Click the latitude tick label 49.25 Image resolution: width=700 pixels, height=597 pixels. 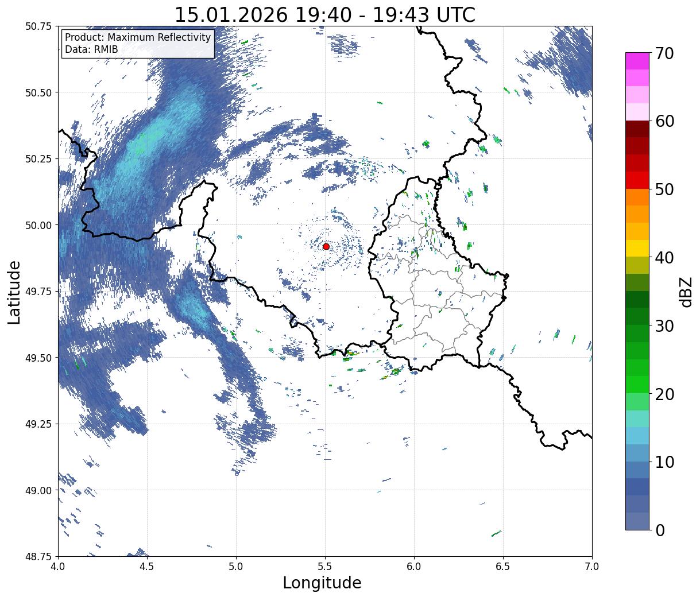(x=38, y=424)
